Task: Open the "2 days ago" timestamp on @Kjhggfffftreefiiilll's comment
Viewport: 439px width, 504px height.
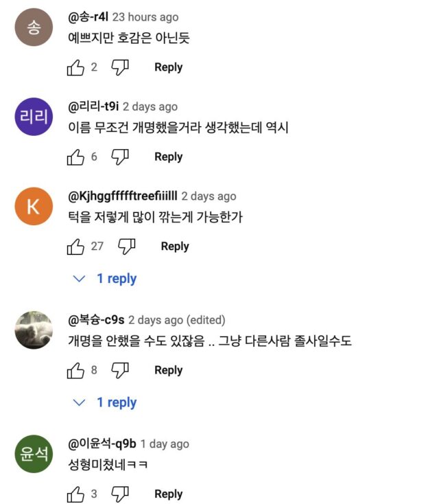Action: (x=209, y=196)
